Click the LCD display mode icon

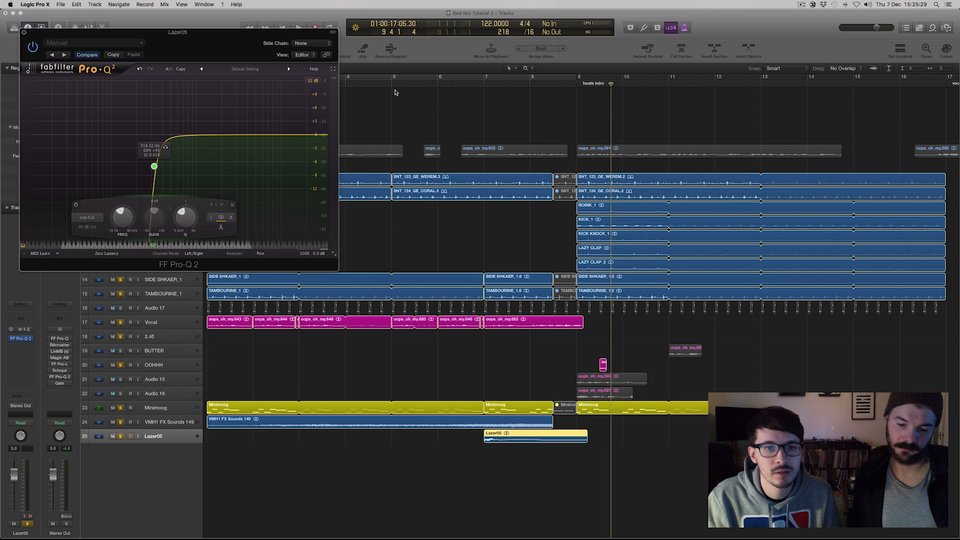tap(356, 28)
